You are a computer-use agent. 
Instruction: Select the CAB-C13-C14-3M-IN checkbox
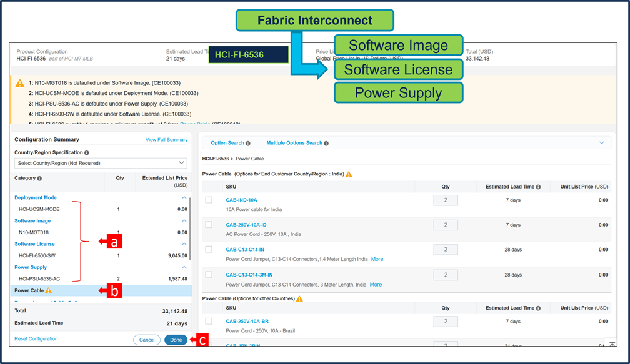click(209, 275)
